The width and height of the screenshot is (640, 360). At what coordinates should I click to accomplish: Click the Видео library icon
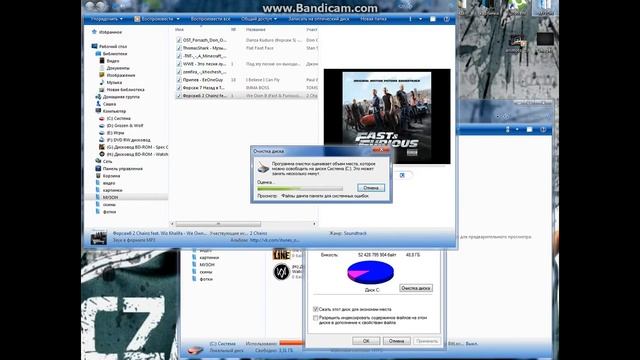click(x=102, y=60)
